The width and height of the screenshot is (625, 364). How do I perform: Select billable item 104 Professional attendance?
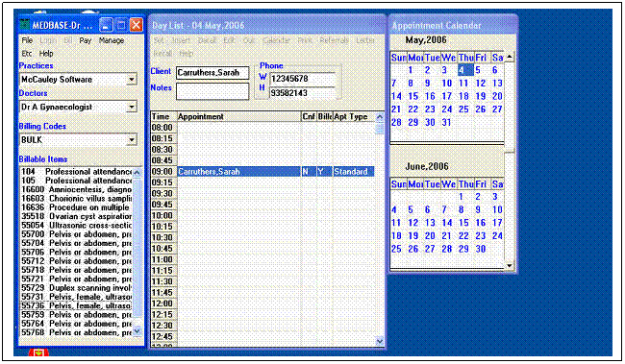tap(76, 172)
